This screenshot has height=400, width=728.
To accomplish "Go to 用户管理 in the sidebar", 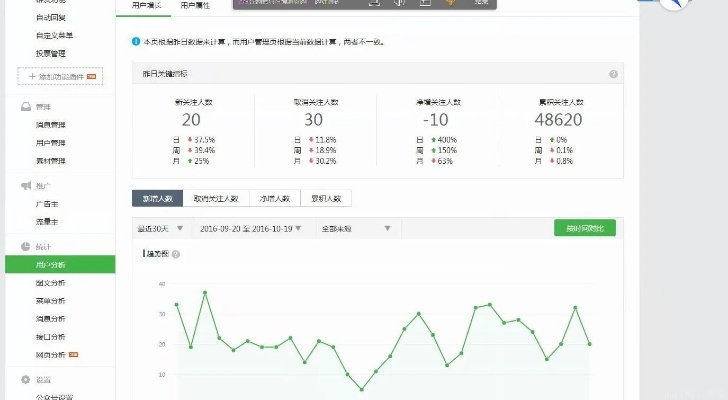I will click(51, 143).
